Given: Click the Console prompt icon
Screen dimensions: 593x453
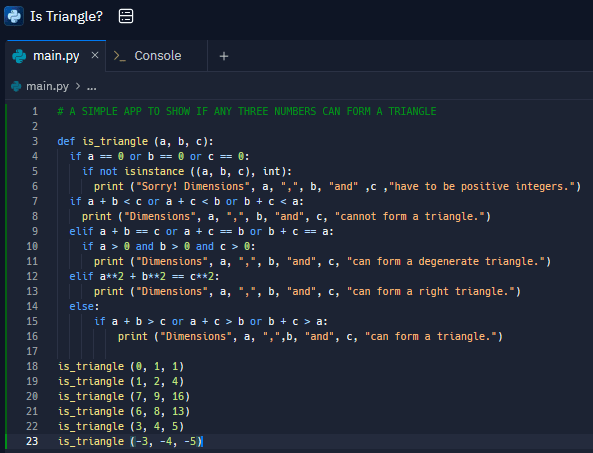Looking at the screenshot, I should [120, 56].
